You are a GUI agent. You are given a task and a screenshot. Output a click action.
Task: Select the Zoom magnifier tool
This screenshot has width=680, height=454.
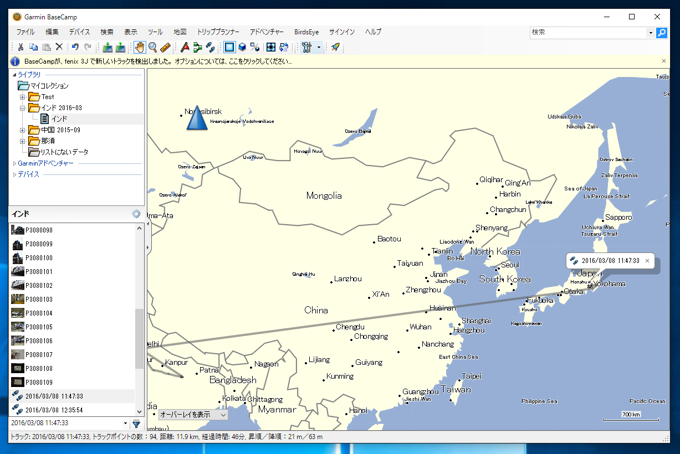click(x=153, y=47)
